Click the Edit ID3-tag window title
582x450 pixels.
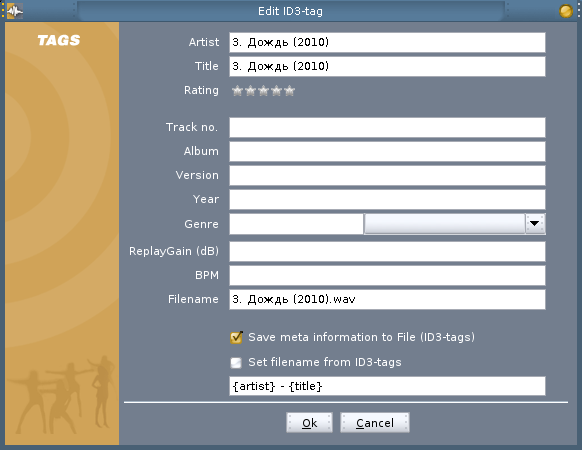(290, 11)
